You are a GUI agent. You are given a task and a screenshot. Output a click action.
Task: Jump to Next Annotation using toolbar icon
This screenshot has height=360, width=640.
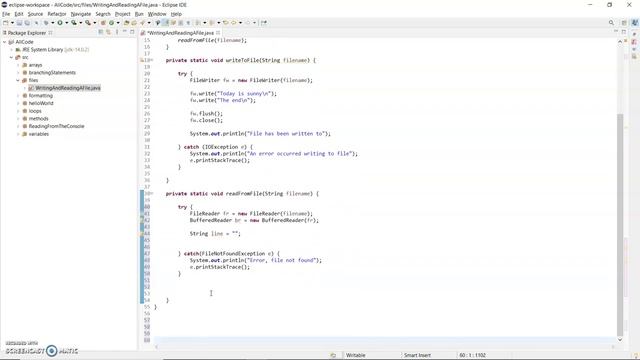click(198, 23)
